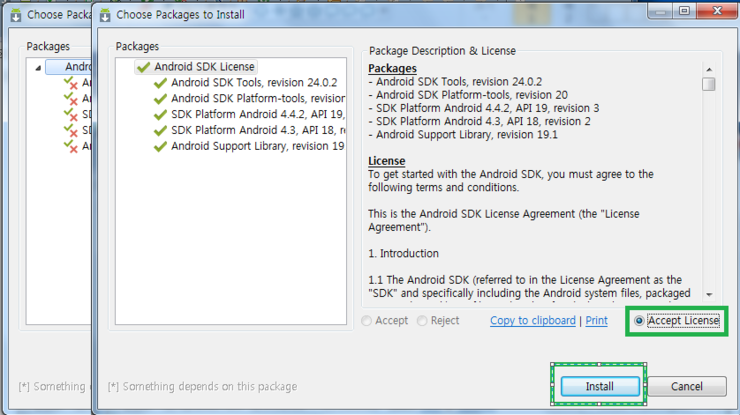Screen dimensions: 740x415
Task: Close the Choose Packages to Install window
Action: (x=717, y=10)
